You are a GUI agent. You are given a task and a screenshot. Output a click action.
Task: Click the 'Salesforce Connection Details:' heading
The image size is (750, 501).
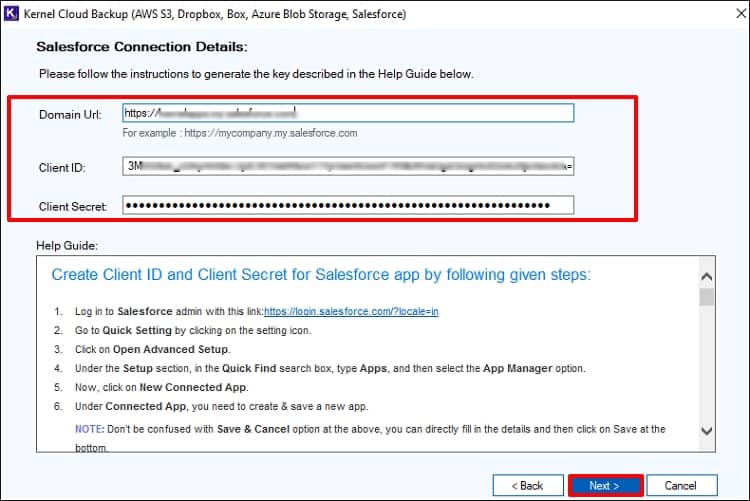pyautogui.click(x=142, y=47)
